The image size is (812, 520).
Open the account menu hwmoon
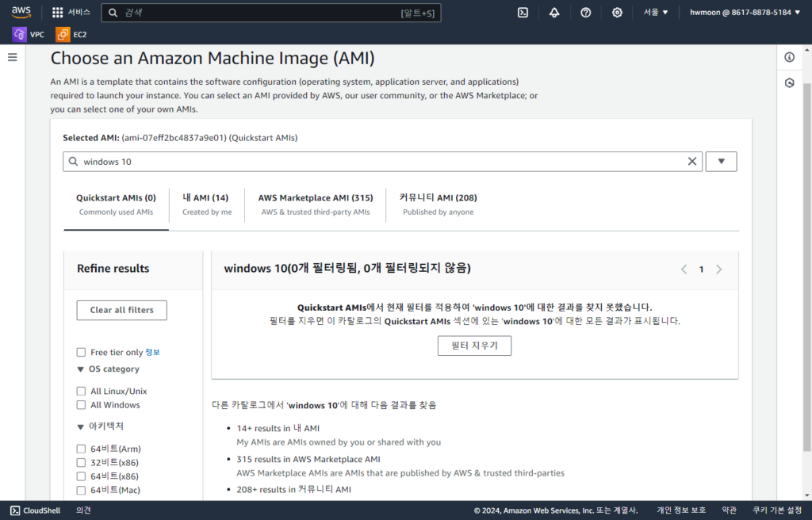[x=745, y=13]
